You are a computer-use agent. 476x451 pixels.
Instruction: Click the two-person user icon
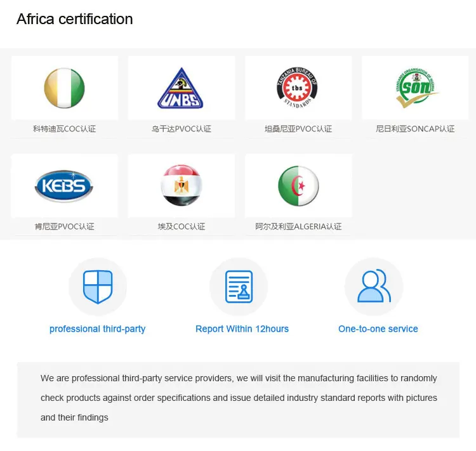pos(374,286)
